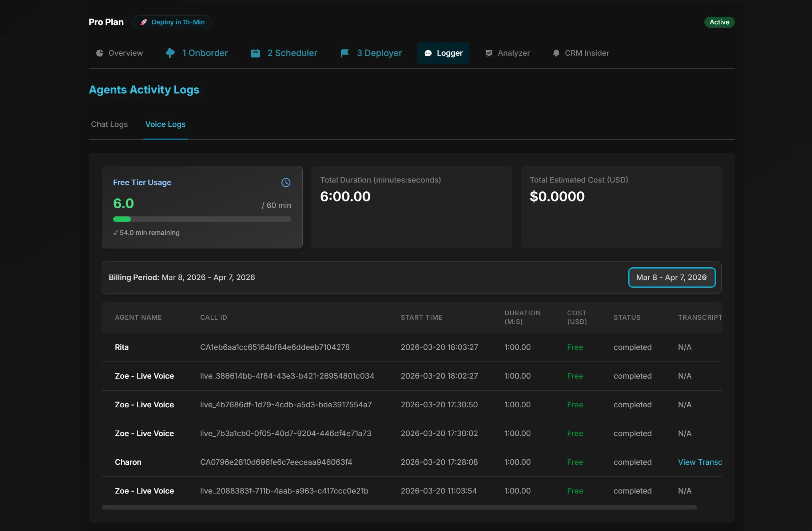The width and height of the screenshot is (812, 531).
Task: Click the Overview pie chart icon
Action: (100, 53)
